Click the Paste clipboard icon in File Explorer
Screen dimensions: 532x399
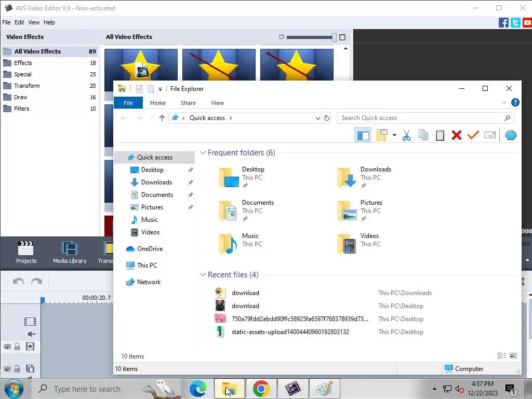tap(440, 136)
